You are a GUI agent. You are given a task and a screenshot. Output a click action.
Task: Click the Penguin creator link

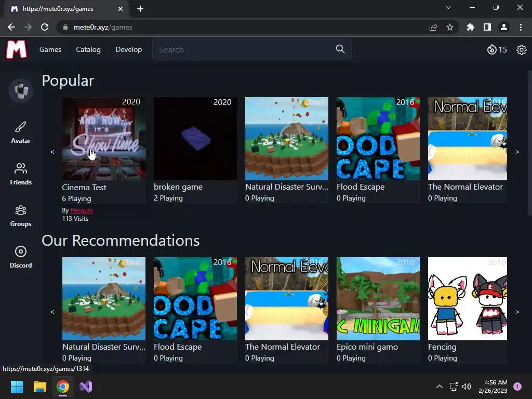tap(82, 210)
